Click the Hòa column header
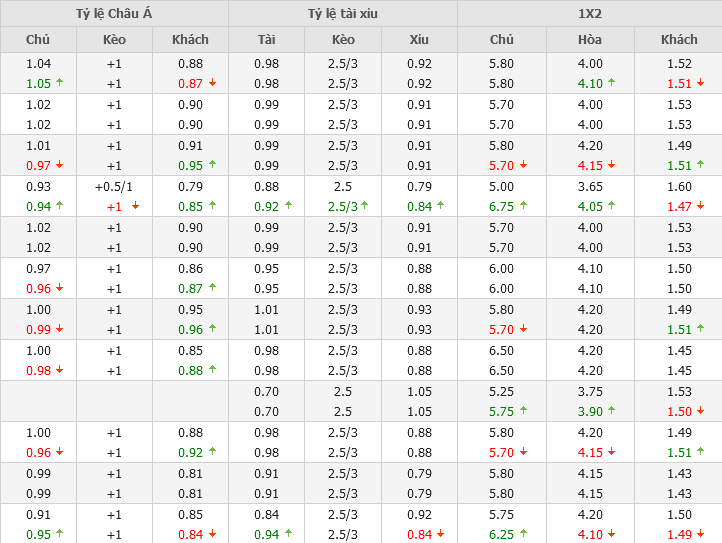 [x=590, y=40]
